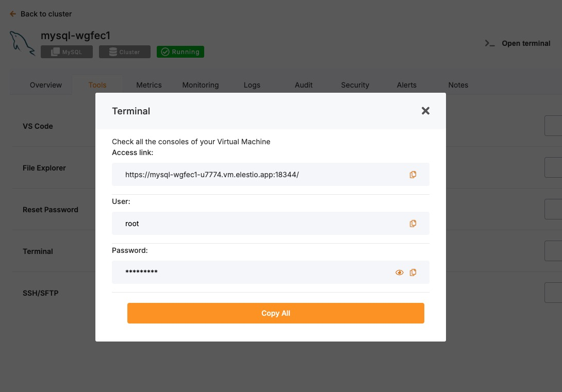Click the Running status indicator
The height and width of the screenshot is (392, 562).
pos(180,52)
